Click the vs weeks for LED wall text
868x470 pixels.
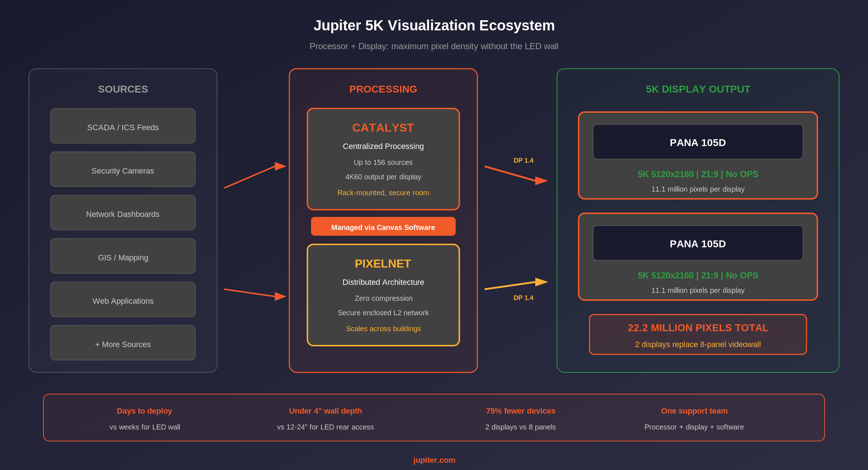point(145,427)
